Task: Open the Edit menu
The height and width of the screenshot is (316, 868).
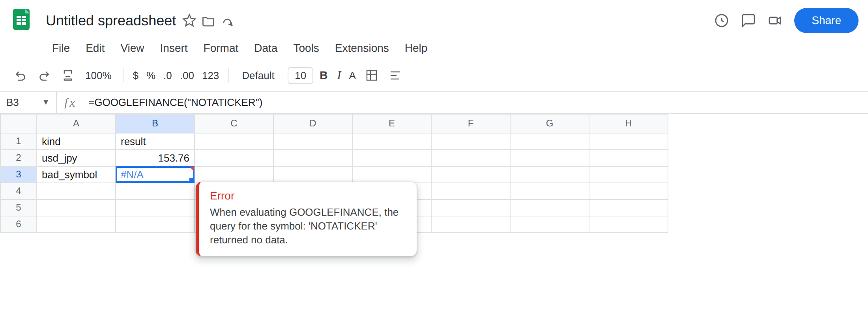Action: [x=95, y=48]
